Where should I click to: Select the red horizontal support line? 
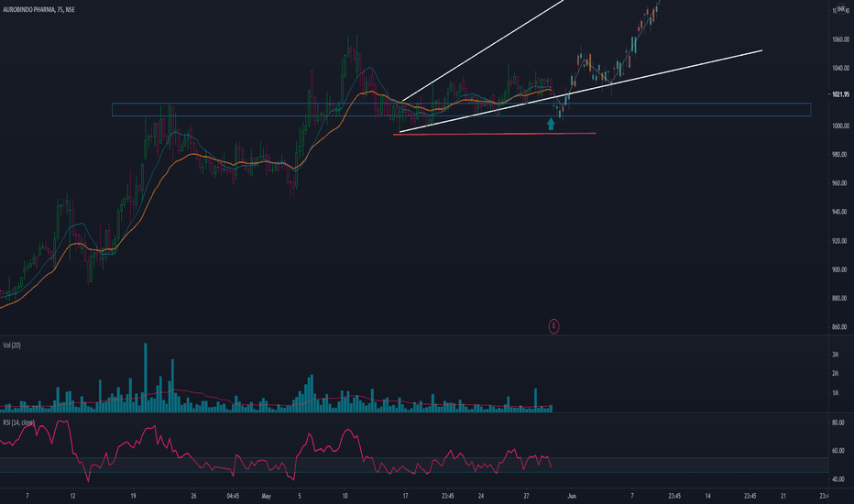coord(495,134)
